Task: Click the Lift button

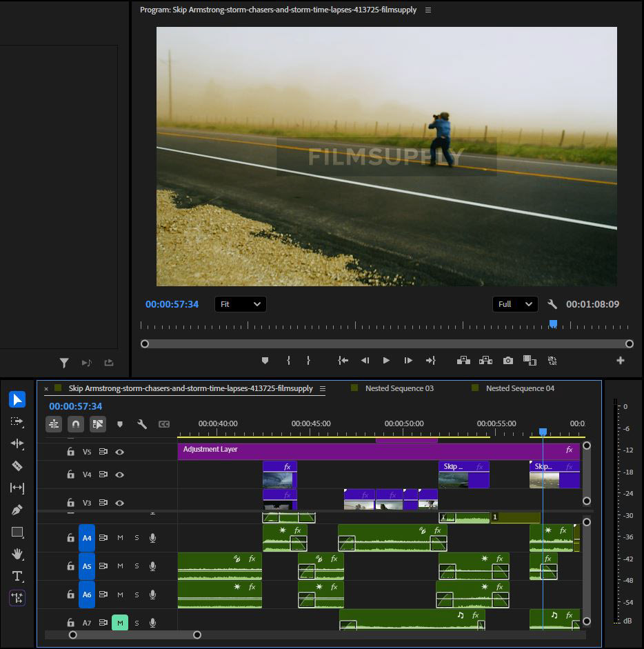Action: [463, 361]
